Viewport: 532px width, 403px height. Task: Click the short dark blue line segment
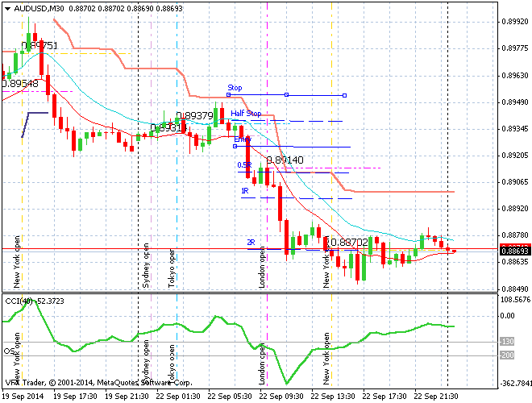36,113
